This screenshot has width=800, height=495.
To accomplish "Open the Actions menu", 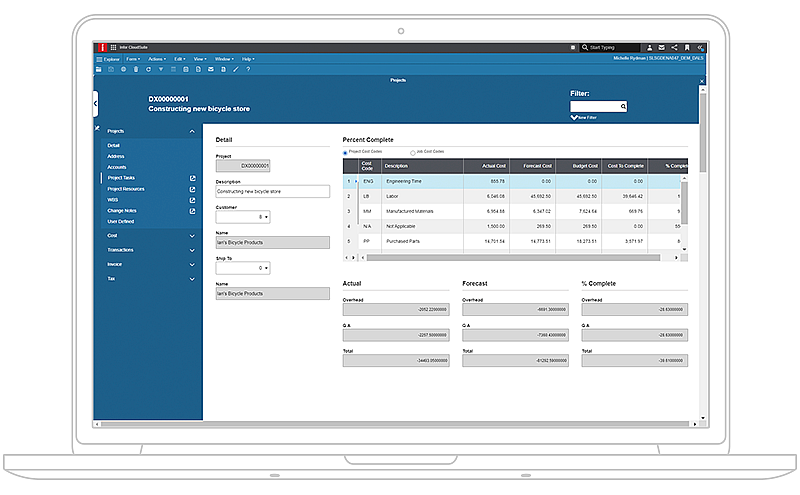I will click(155, 59).
